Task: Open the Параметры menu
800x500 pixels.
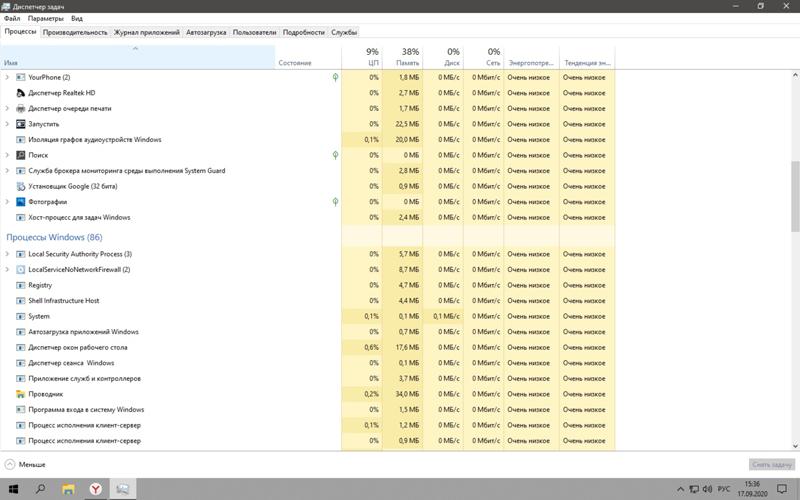Action: [x=45, y=18]
